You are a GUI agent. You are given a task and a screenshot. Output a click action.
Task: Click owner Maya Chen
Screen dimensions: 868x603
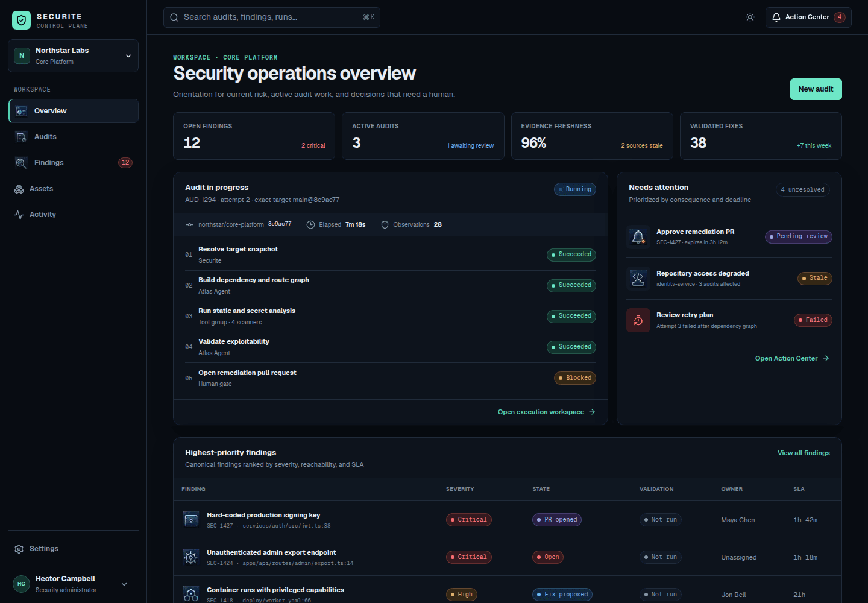click(x=738, y=520)
